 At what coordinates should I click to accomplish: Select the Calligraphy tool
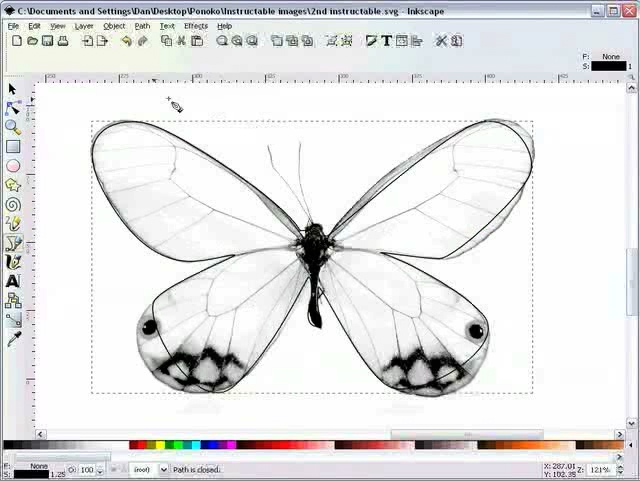(x=13, y=262)
